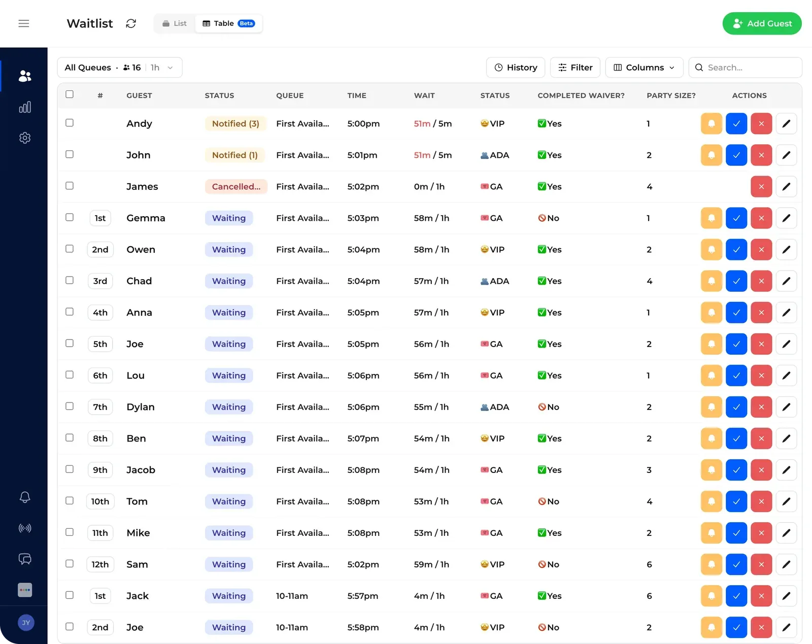812x644 pixels.
Task: Click Tom's No waiver cell
Action: 549,501
